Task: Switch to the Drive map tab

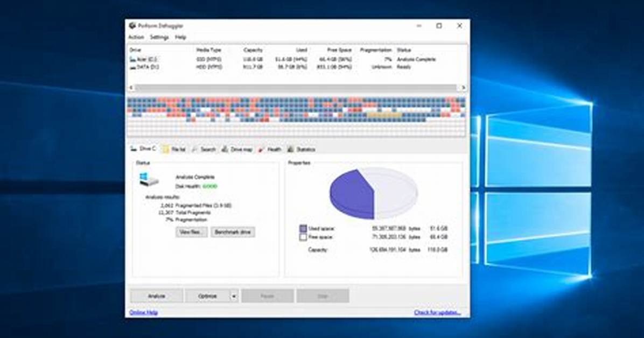Action: [237, 150]
